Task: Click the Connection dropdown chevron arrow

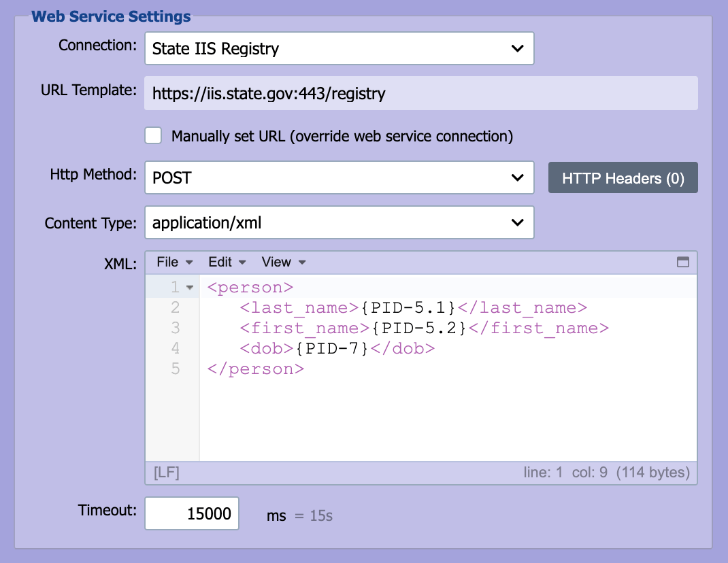Action: (517, 48)
